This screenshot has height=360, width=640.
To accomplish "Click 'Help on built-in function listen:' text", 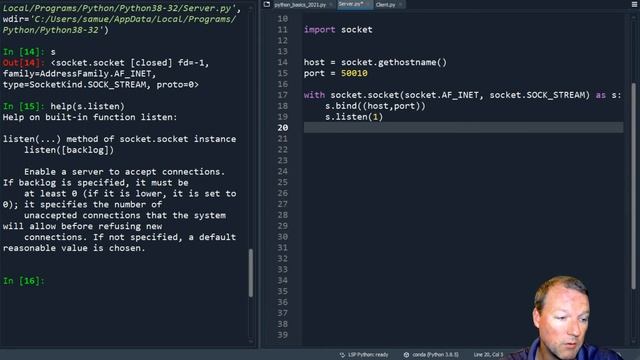I will (x=90, y=117).
